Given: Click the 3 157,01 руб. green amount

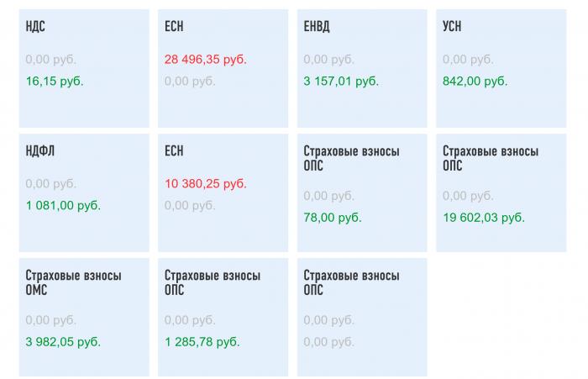Looking at the screenshot, I should pos(341,81).
